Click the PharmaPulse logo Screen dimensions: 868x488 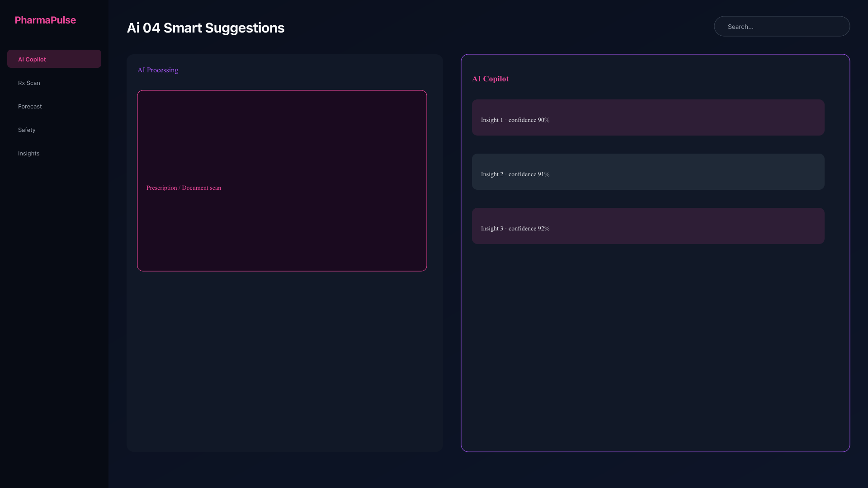45,20
